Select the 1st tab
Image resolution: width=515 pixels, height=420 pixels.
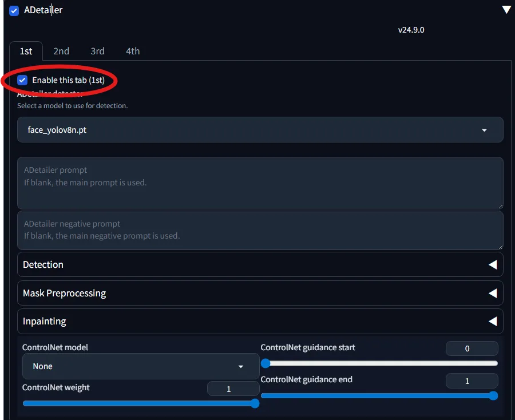coord(26,51)
